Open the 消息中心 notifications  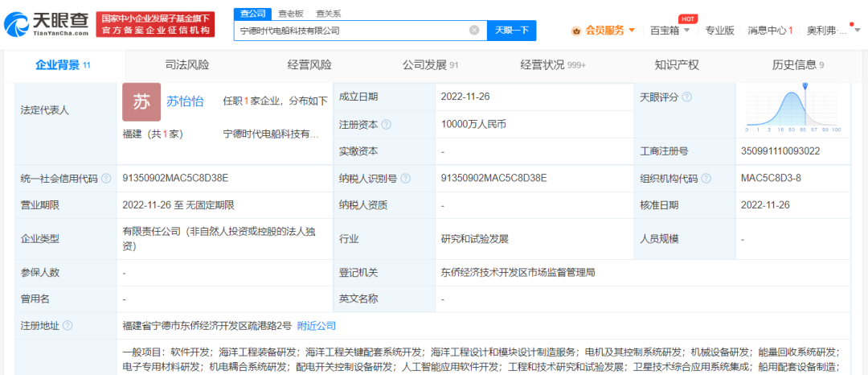point(770,31)
